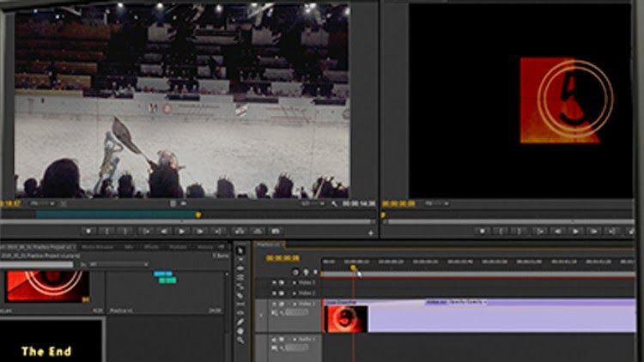The width and height of the screenshot is (644, 362).
Task: Toggle Video 1 track output eye
Action: pyautogui.click(x=275, y=305)
